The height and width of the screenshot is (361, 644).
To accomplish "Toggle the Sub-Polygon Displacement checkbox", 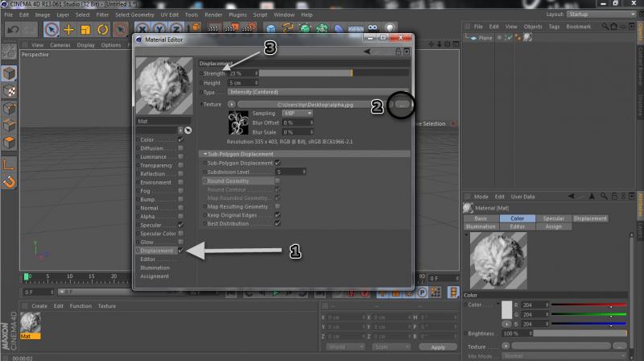I will pos(278,163).
